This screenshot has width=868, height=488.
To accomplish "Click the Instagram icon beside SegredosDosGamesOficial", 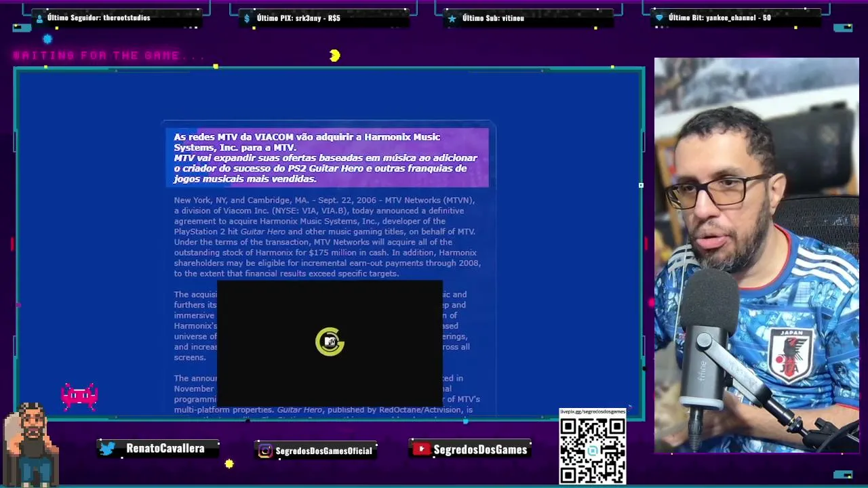I will tap(265, 451).
